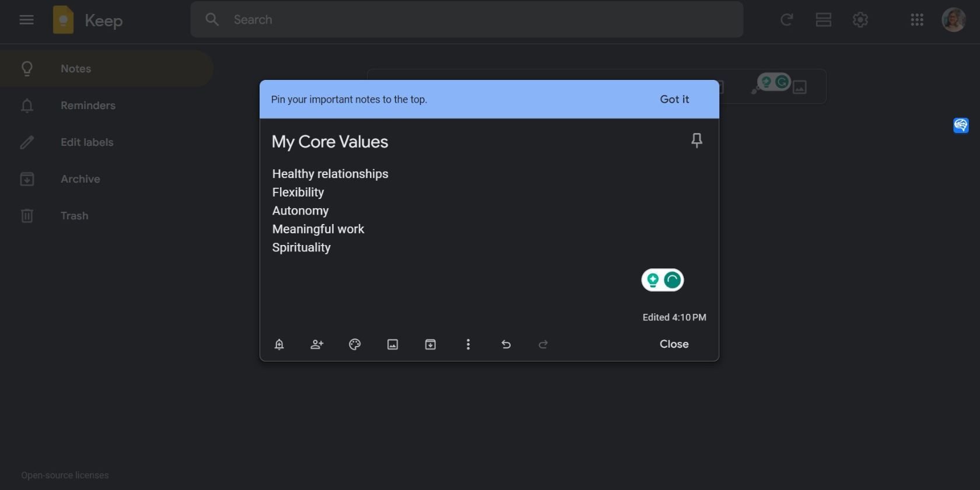Viewport: 980px width, 490px height.
Task: Open the Trash folder
Action: (75, 216)
